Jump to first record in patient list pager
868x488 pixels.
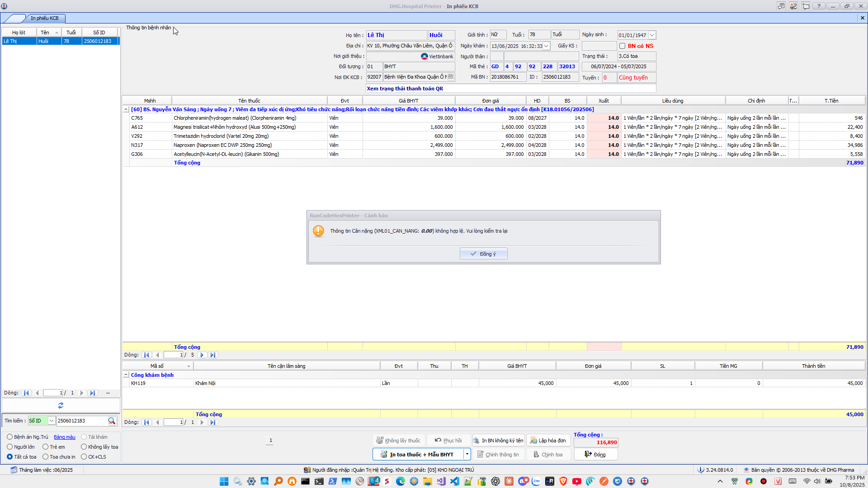[x=26, y=393]
